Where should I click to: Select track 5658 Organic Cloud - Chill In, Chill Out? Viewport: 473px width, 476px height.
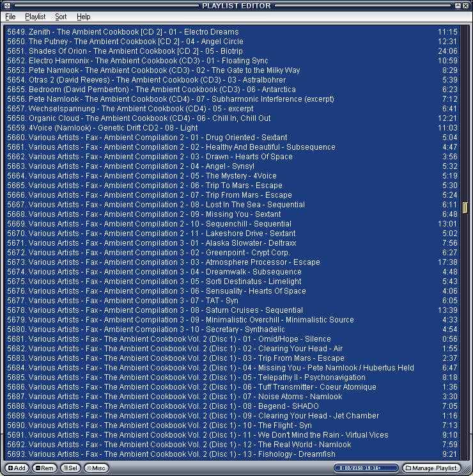(232, 118)
